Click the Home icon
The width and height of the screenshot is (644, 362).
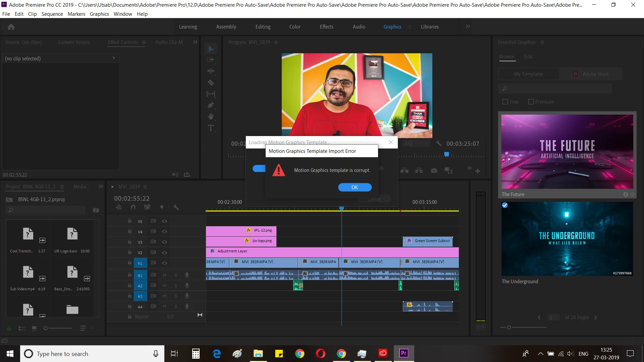tap(11, 27)
